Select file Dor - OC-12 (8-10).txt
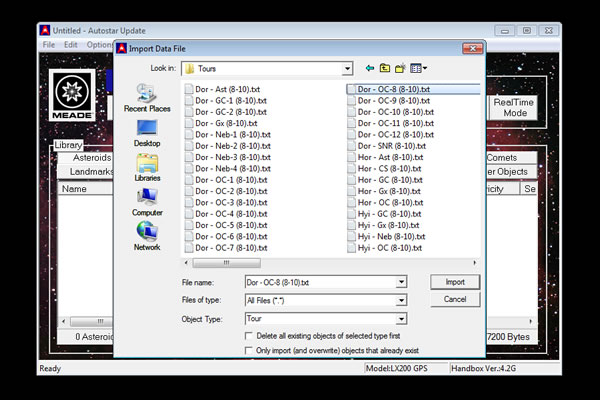600x400 pixels. coord(391,134)
